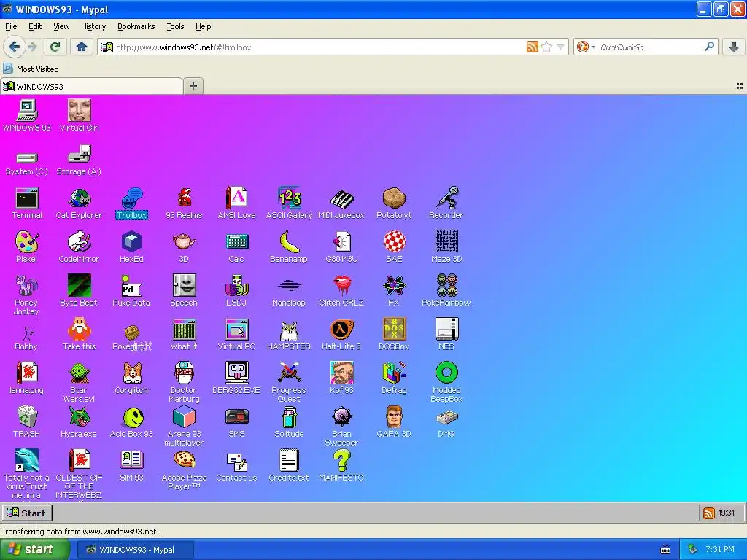Image resolution: width=747 pixels, height=560 pixels.
Task: Open the Bananamp banana icon
Action: [289, 247]
